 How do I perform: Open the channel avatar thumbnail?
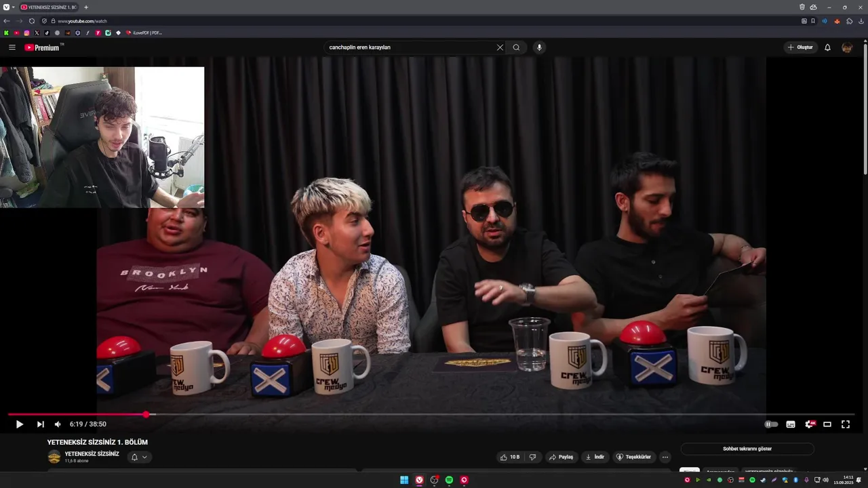coord(54,457)
